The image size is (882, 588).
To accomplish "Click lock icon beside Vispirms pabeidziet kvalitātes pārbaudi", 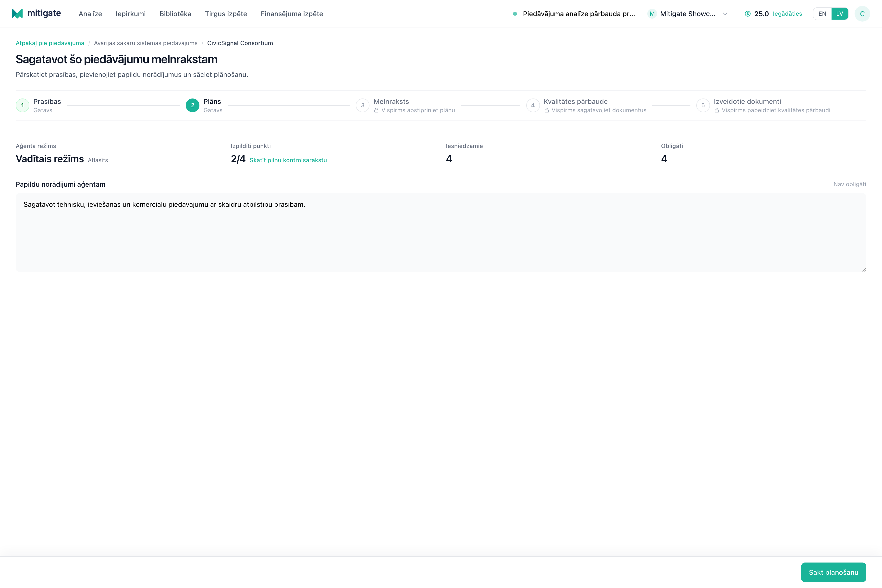I will point(717,110).
